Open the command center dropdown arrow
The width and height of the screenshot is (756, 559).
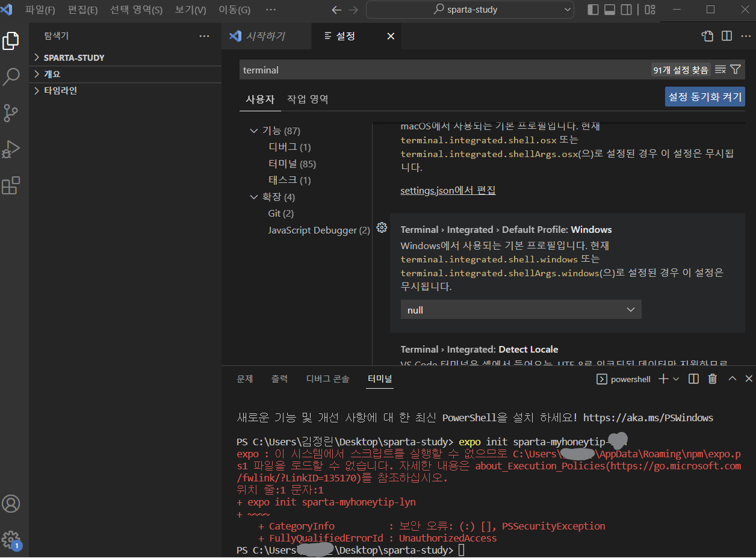pyautogui.click(x=568, y=10)
